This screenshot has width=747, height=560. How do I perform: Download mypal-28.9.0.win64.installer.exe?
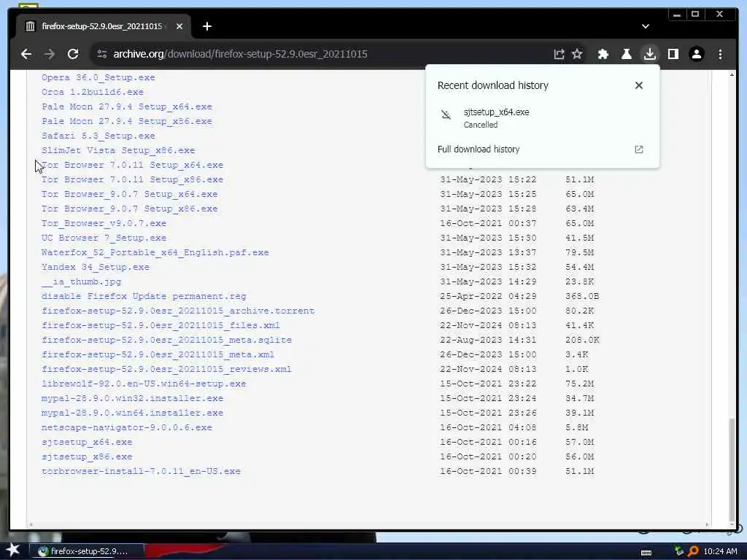(x=133, y=413)
